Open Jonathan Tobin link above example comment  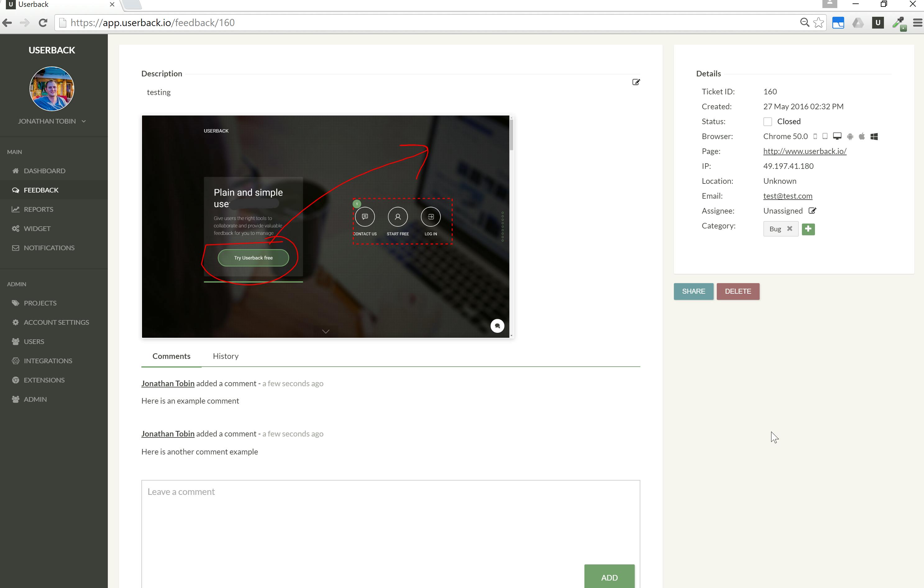(168, 383)
